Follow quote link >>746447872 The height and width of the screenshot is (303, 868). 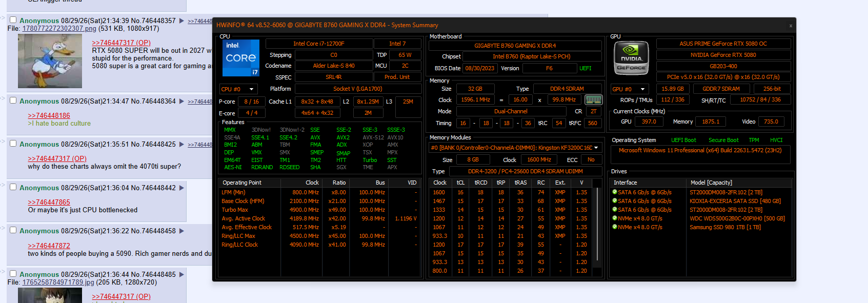click(x=49, y=246)
